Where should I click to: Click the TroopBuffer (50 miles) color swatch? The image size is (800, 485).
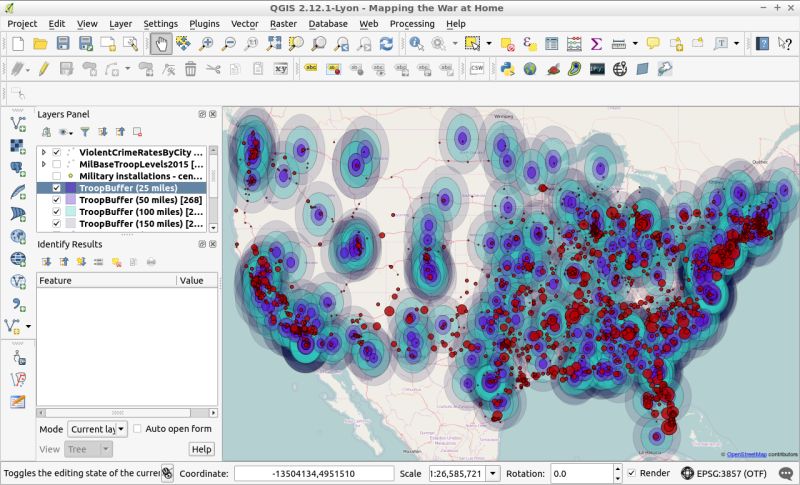[70, 200]
